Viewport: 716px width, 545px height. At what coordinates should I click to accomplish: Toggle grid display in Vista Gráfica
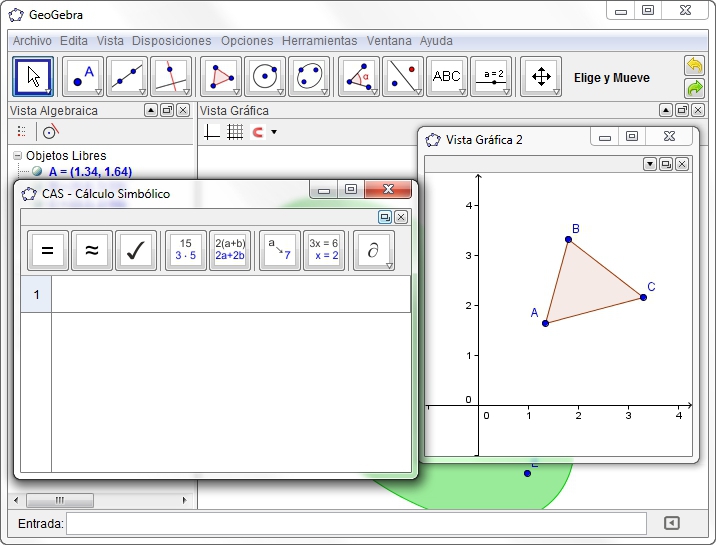click(235, 132)
